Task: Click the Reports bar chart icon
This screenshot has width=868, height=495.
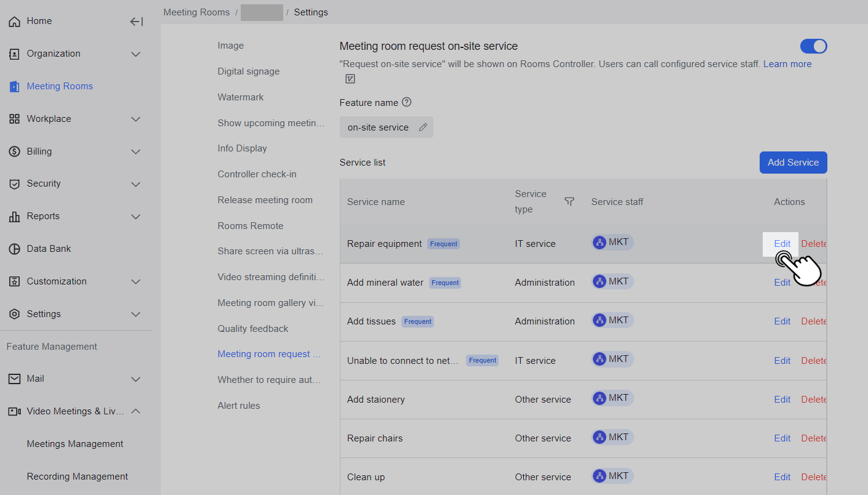Action: [x=14, y=217]
